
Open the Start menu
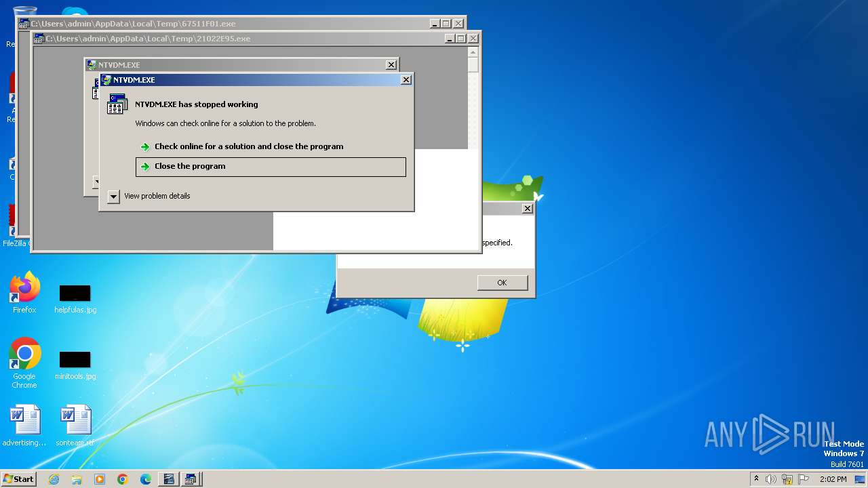click(19, 479)
